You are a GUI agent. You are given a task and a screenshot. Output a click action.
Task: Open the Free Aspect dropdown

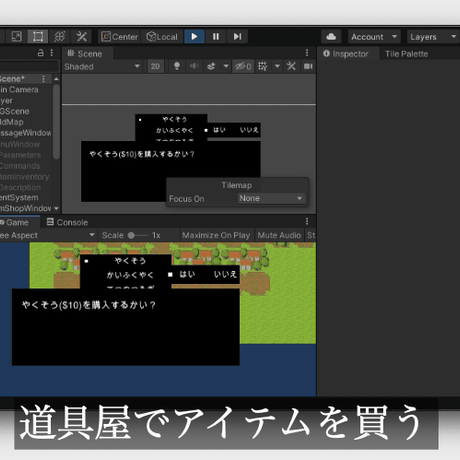coord(47,235)
